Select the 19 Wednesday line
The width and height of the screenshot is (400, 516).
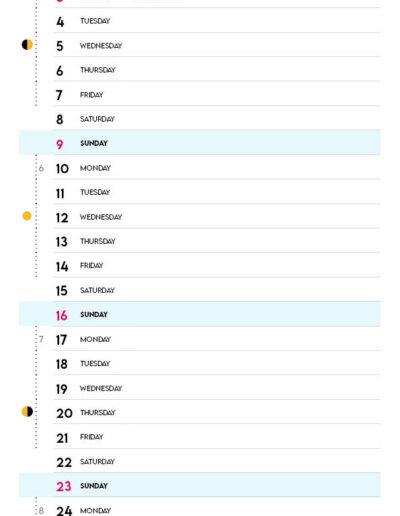click(x=217, y=388)
